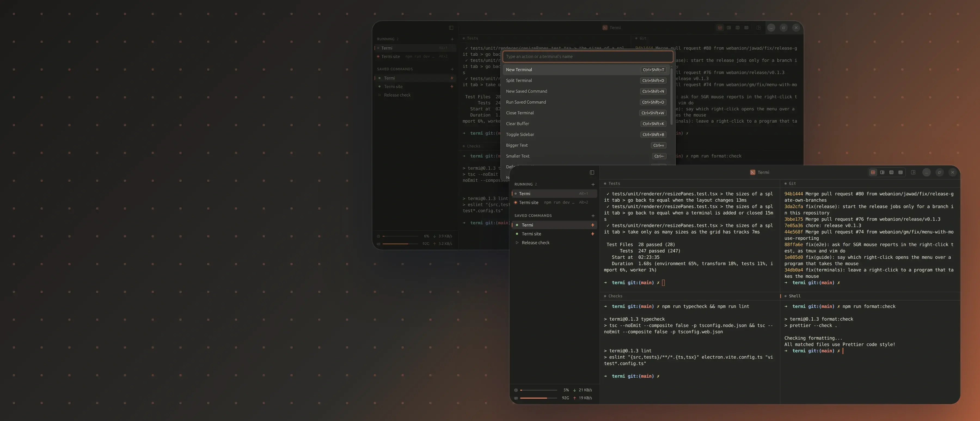Choose Toggle Sidebar in command palette

586,134
